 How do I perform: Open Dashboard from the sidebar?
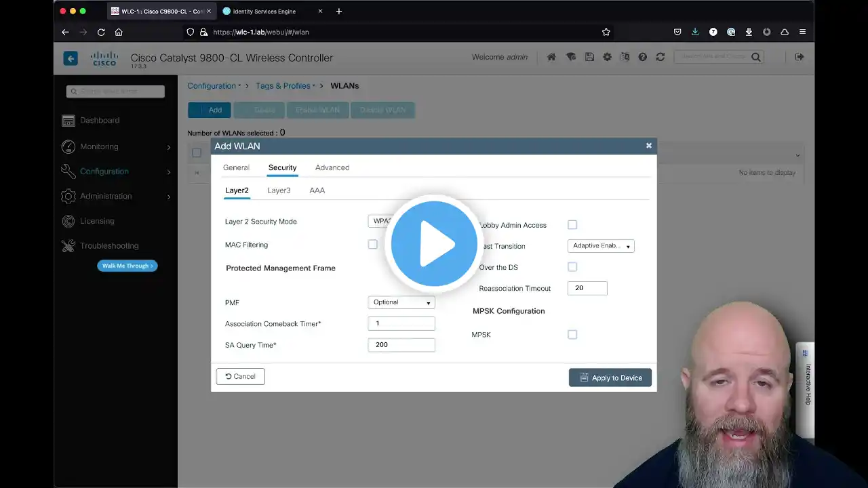(99, 121)
